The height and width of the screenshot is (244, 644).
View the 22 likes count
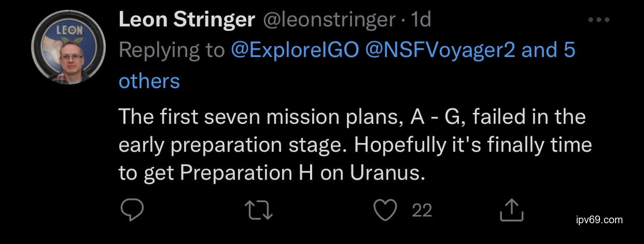(422, 210)
